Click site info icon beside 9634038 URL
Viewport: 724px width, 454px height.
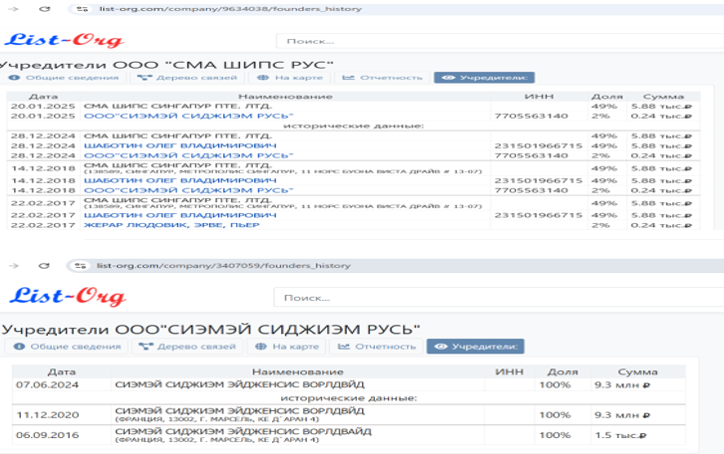78,8
